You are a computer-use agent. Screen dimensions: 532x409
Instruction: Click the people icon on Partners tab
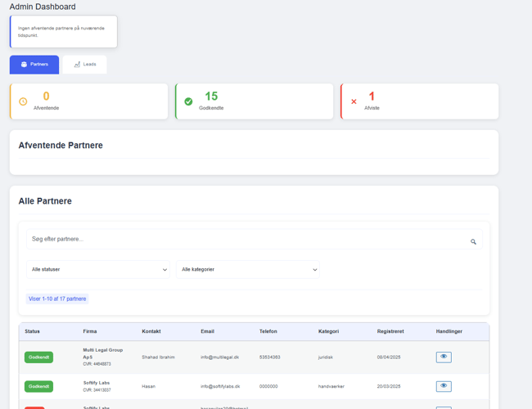[24, 65]
